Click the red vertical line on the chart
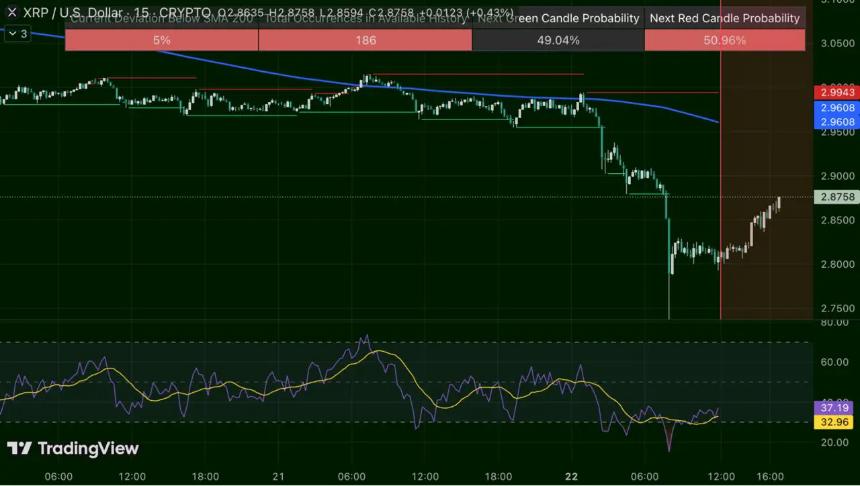The height and width of the screenshot is (486, 860). pos(721,250)
